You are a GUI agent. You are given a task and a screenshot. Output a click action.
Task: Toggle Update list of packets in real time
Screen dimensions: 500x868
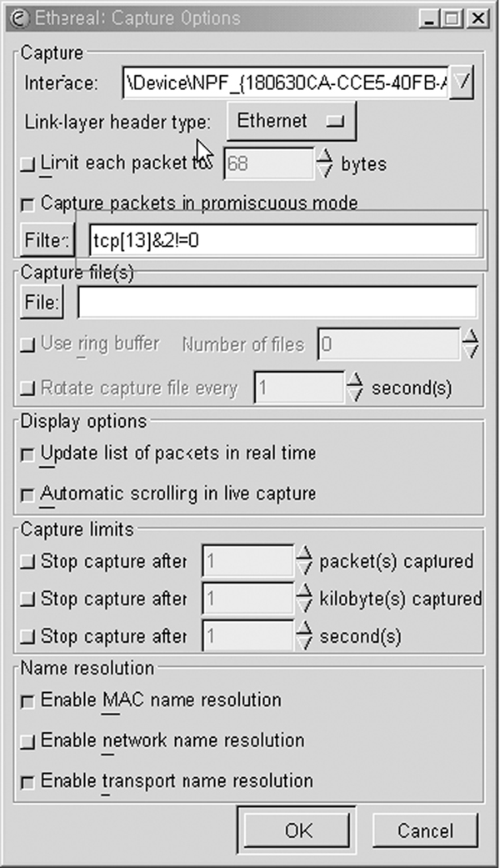[27, 454]
